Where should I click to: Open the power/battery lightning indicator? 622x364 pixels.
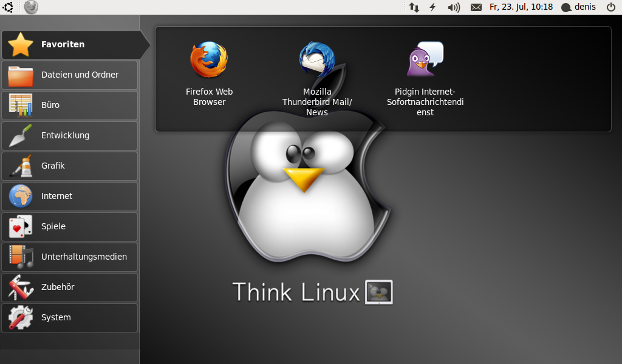pos(432,7)
